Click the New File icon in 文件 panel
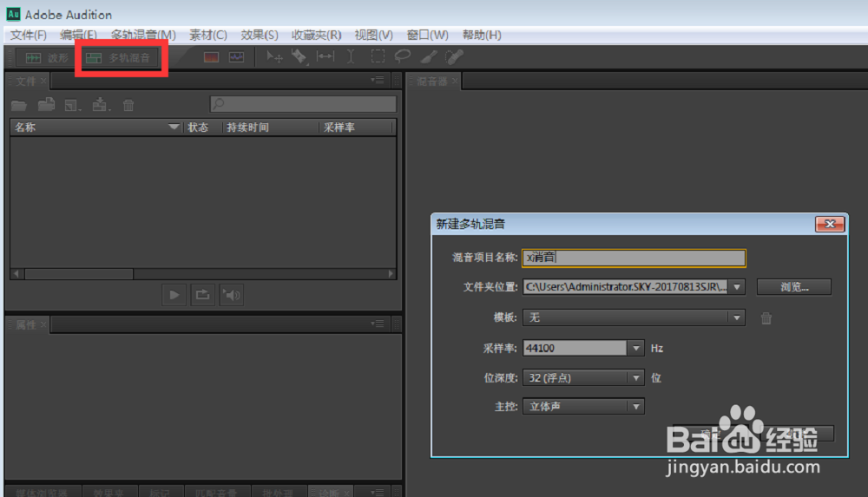Image resolution: width=868 pixels, height=497 pixels. coord(73,105)
